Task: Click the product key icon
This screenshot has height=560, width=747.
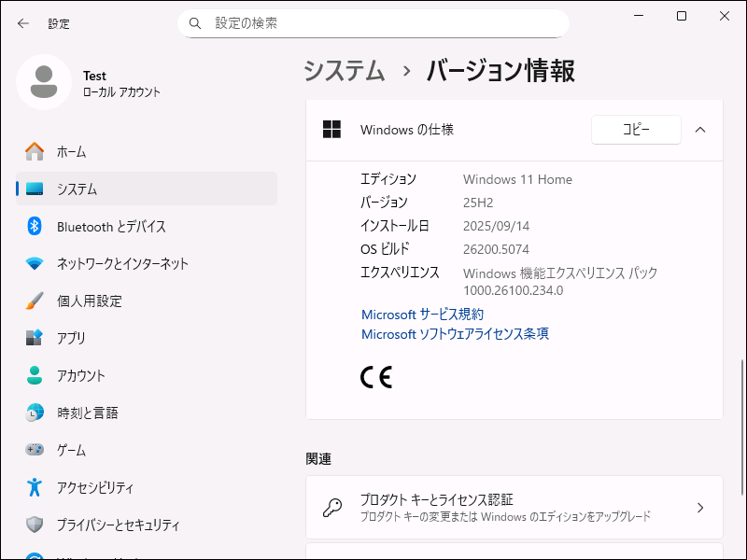Action: point(332,508)
